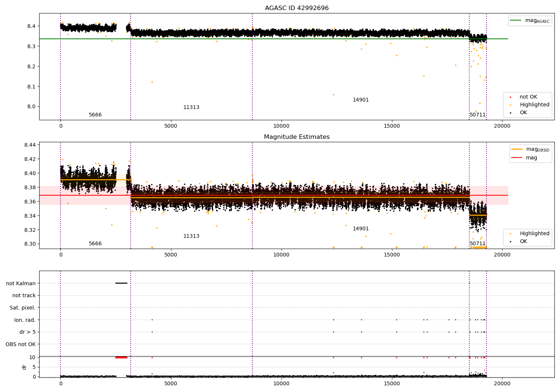Click OBSID label 11313 in the AGASC plot
This screenshot has height=392, width=560.
click(191, 108)
